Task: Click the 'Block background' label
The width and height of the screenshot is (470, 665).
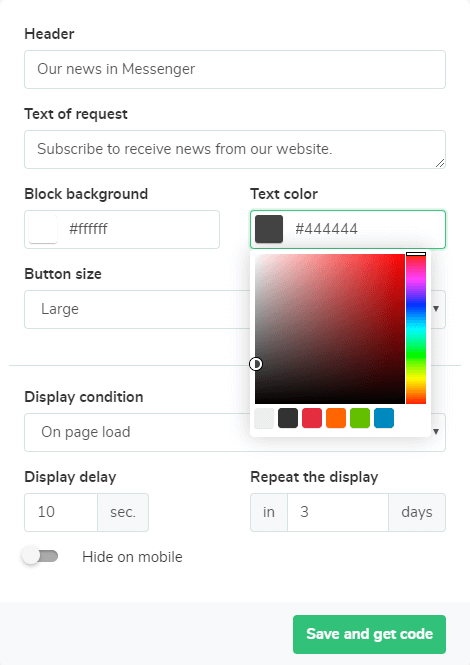Action: 86,194
